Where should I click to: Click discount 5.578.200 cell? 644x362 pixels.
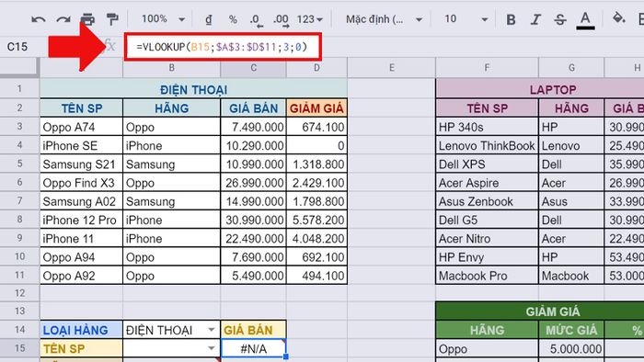pyautogui.click(x=316, y=221)
